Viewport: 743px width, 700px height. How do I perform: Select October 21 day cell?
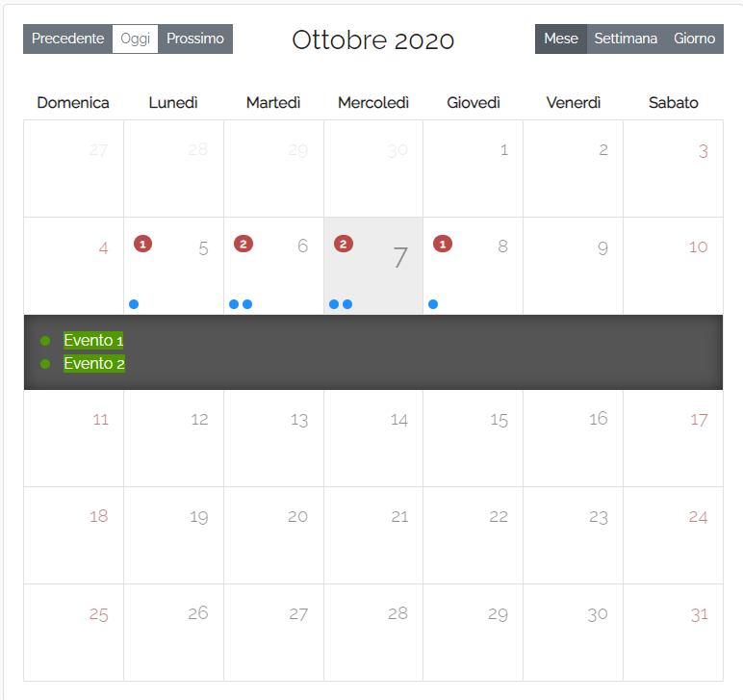coord(373,534)
